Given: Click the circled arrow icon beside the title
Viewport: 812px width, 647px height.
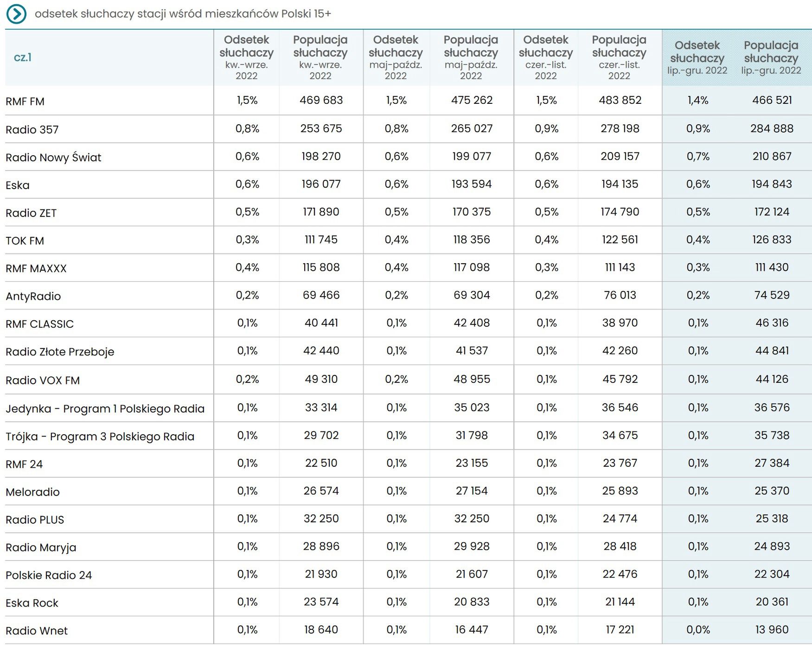Looking at the screenshot, I should (16, 14).
